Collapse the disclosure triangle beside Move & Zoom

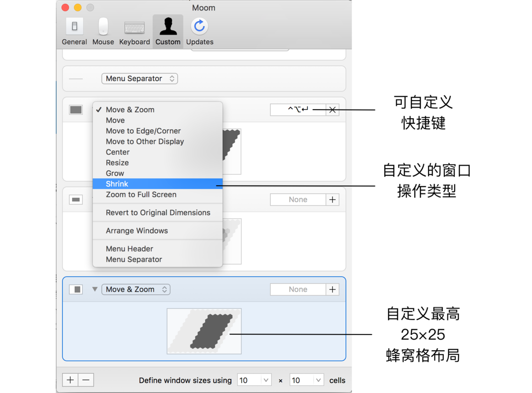click(95, 289)
